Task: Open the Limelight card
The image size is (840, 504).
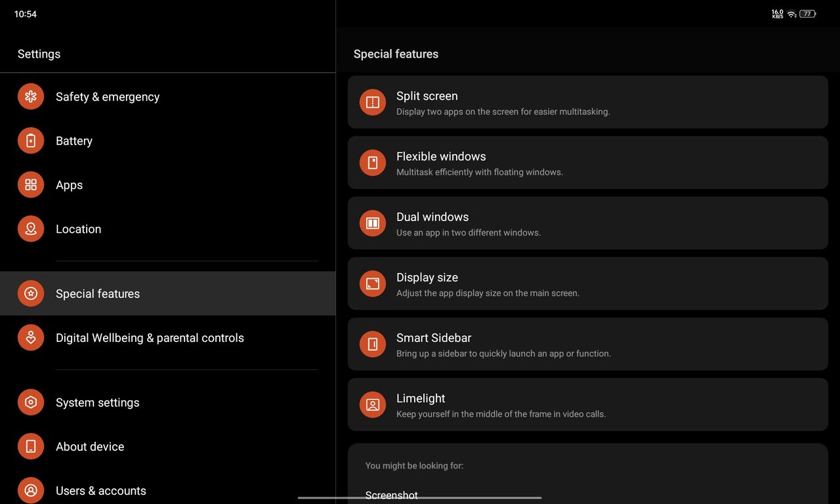Action: 587,404
